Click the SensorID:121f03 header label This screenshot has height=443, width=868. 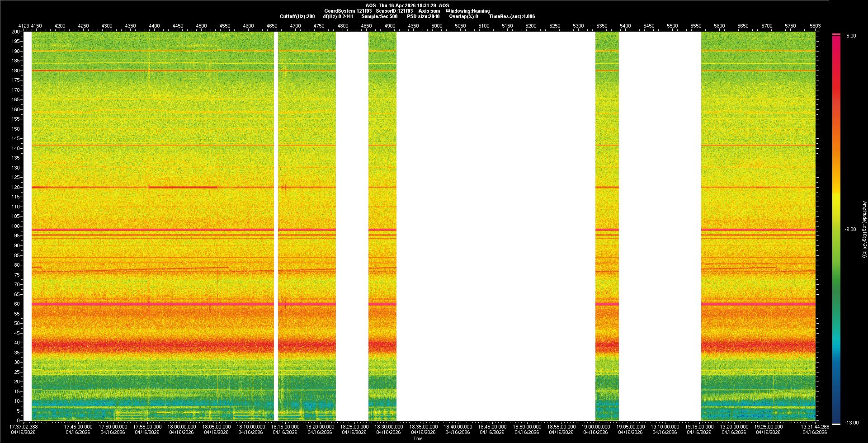point(394,11)
